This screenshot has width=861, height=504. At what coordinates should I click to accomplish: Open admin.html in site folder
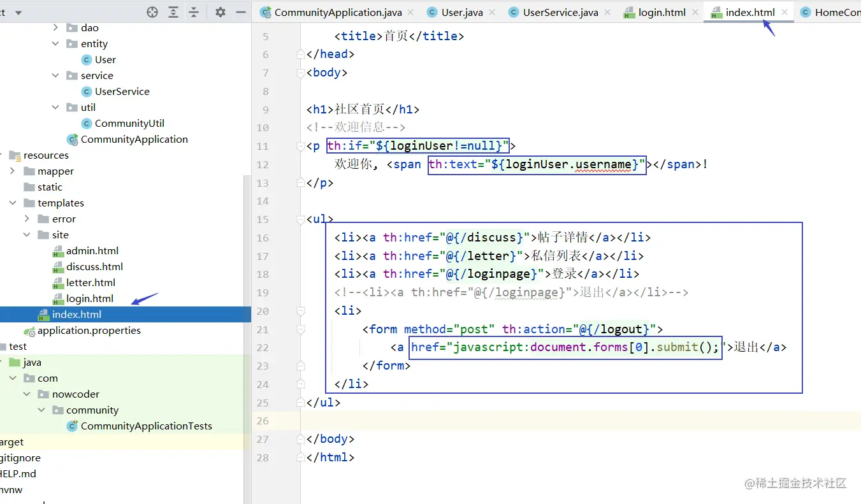[92, 250]
